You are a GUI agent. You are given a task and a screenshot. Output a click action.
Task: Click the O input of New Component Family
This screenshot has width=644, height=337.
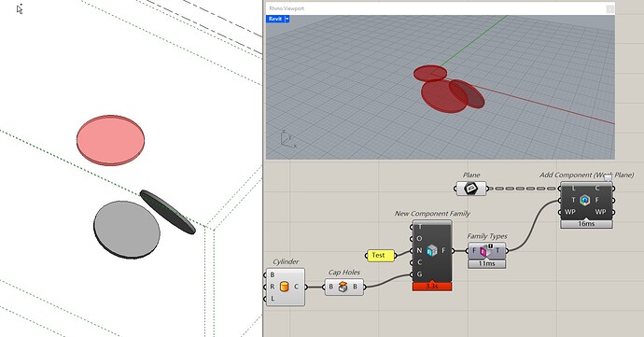point(419,238)
